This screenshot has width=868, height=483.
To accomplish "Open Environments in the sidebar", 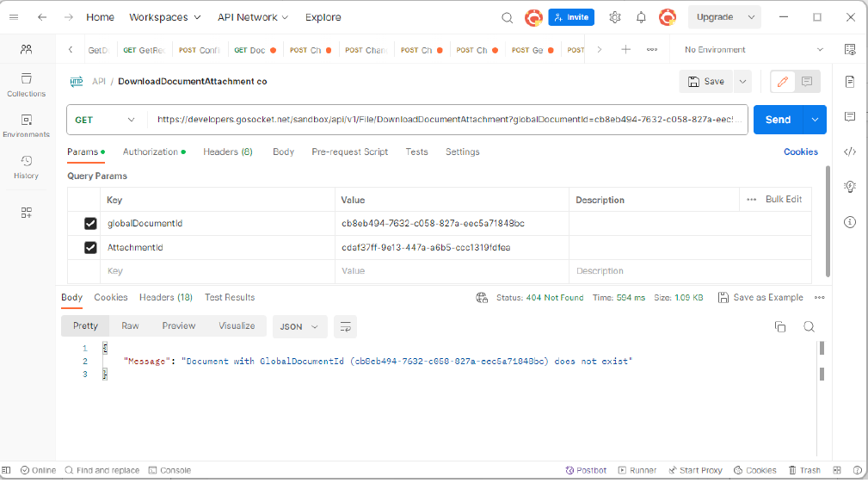I will click(26, 126).
